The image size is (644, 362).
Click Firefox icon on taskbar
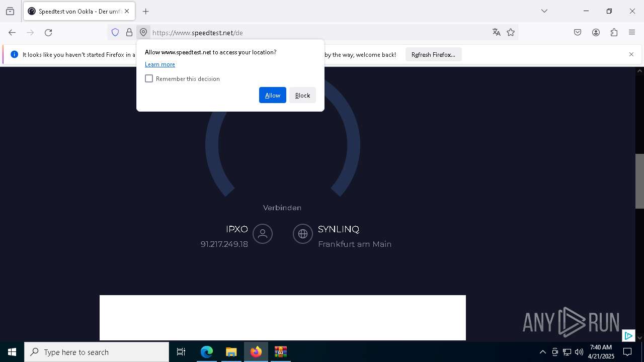[x=256, y=352]
